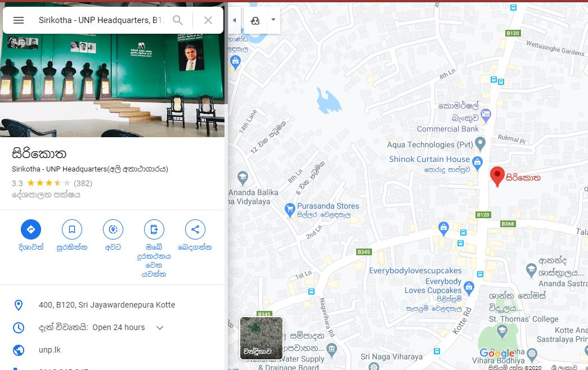Click National Water Supply building marker
588x370 pixels.
click(331, 349)
